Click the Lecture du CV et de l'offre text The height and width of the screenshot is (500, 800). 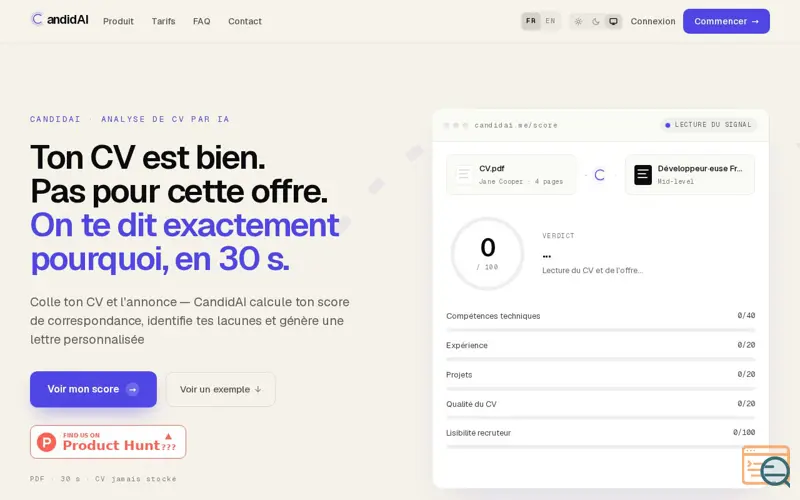tap(592, 270)
